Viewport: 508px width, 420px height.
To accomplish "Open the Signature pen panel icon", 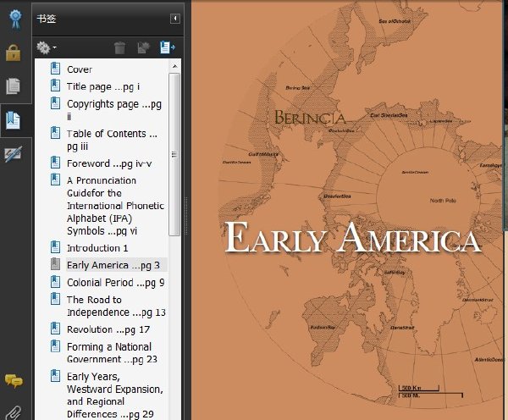I will [x=14, y=154].
